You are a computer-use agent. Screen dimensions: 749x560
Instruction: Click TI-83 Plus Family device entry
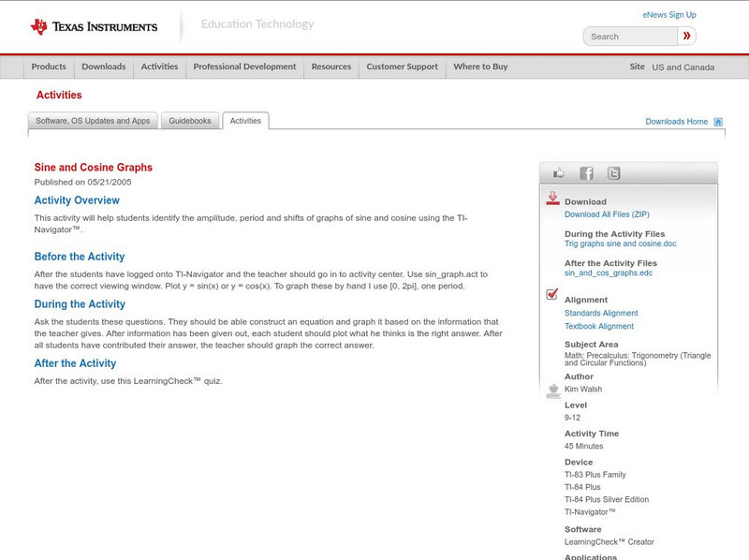click(595, 475)
